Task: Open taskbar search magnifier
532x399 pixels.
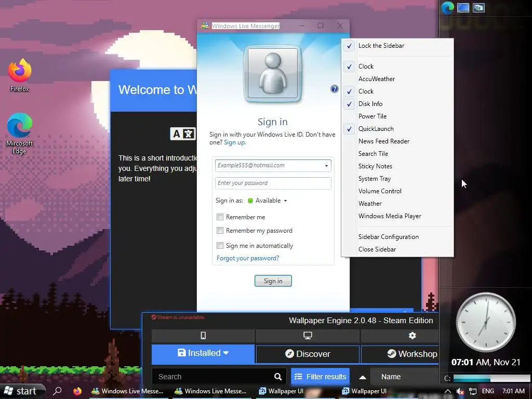Action: [57, 391]
